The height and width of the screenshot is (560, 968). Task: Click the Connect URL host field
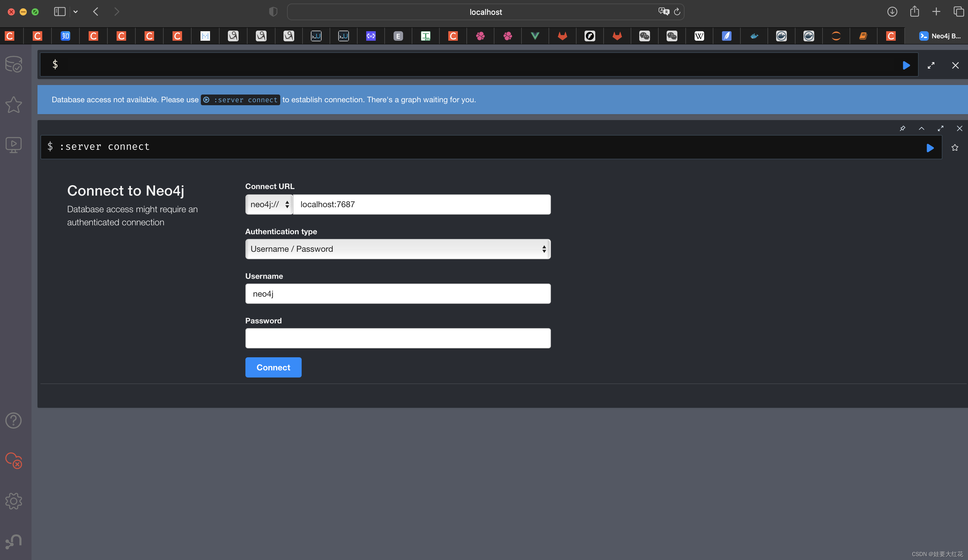click(x=422, y=205)
